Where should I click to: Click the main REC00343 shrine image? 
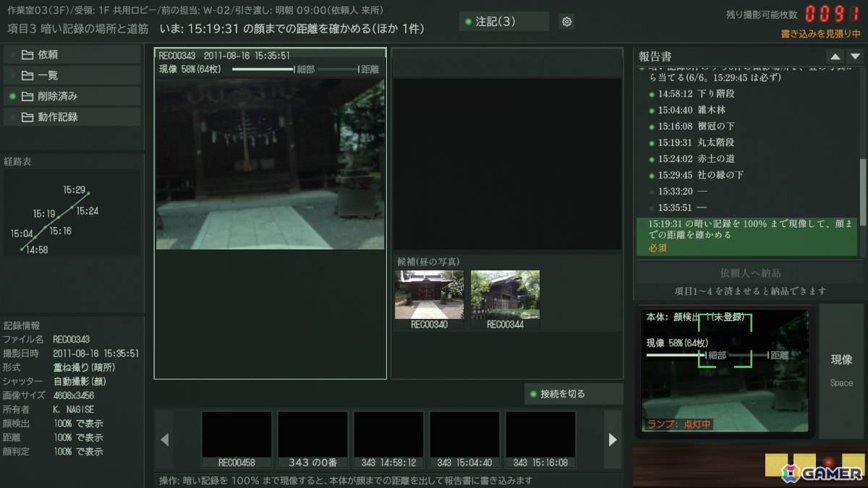click(x=271, y=164)
